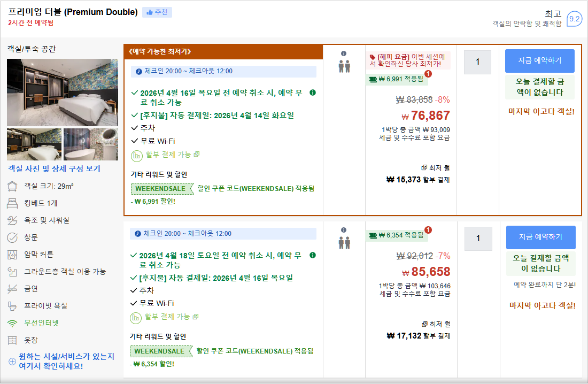Click the 창문 checkmark icon
This screenshot has height=384, width=588.
(x=12, y=237)
